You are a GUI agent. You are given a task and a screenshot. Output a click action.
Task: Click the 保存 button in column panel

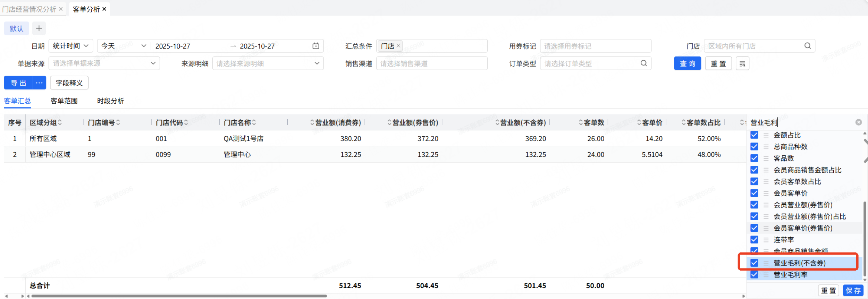click(x=853, y=291)
